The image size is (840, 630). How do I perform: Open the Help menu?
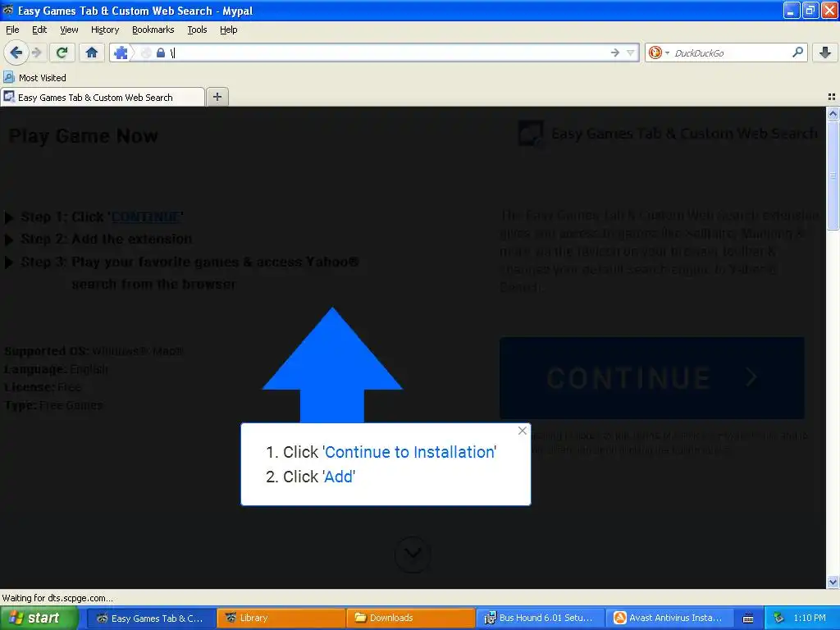coord(228,30)
